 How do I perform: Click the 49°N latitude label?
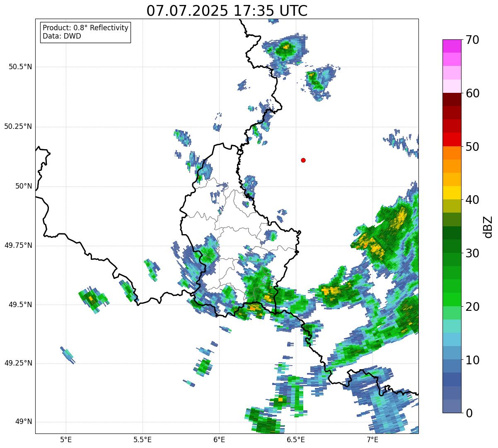pos(24,422)
